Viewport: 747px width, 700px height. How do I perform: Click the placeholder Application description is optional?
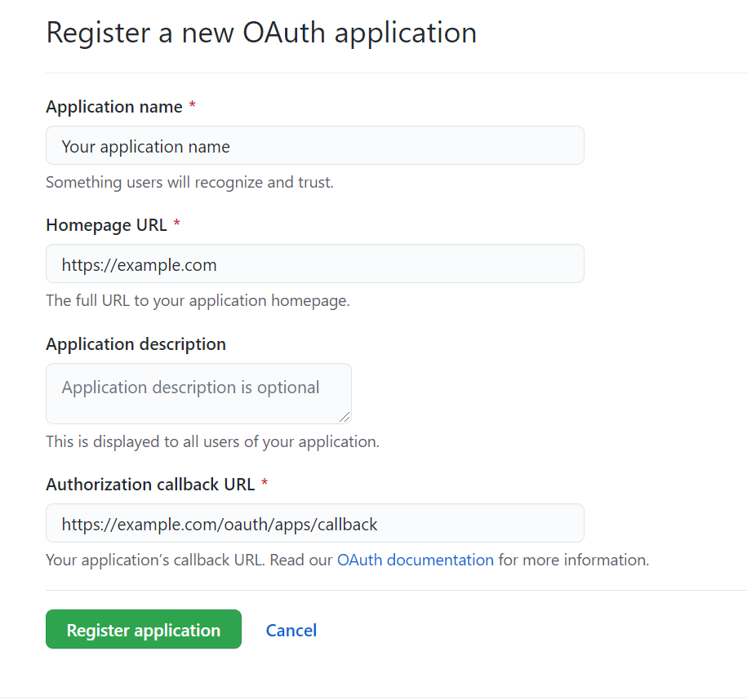[x=188, y=387]
